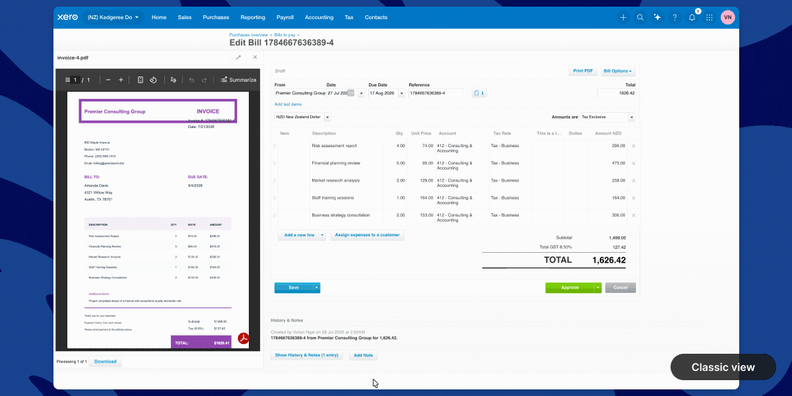Screen dimensions: 792x396
Task: Undo in the PDF viewer
Action: click(x=191, y=80)
